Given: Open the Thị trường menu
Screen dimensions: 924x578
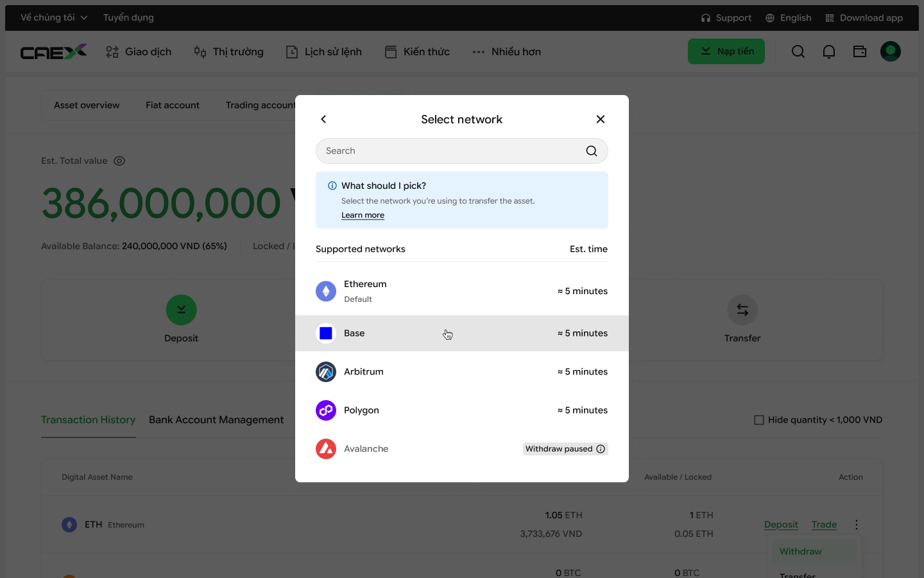Looking at the screenshot, I should click(x=228, y=52).
